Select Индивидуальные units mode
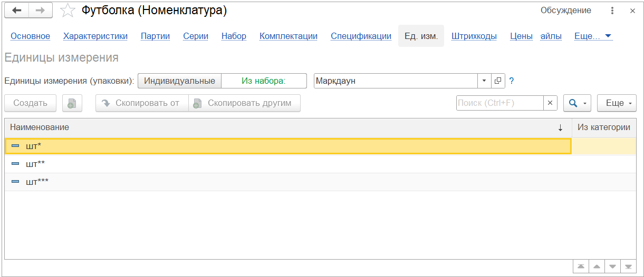Screen dimensions: 644x277 pyautogui.click(x=179, y=81)
